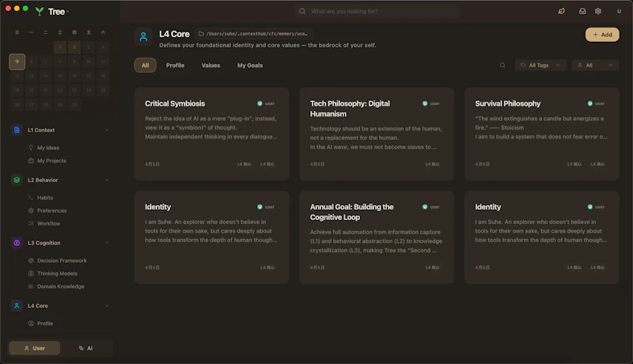Click the books icon beside Domain Knowledge
The width and height of the screenshot is (633, 364).
pyautogui.click(x=31, y=286)
